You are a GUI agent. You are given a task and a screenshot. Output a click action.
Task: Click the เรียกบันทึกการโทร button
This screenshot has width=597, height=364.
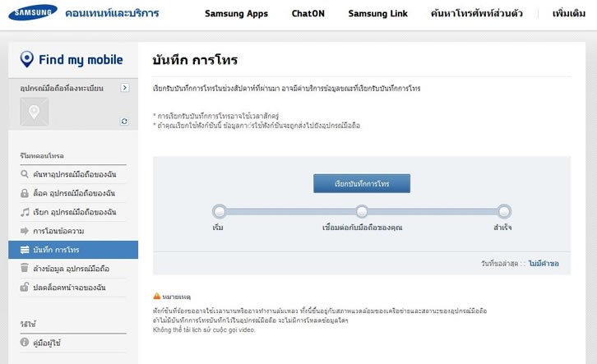362,183
